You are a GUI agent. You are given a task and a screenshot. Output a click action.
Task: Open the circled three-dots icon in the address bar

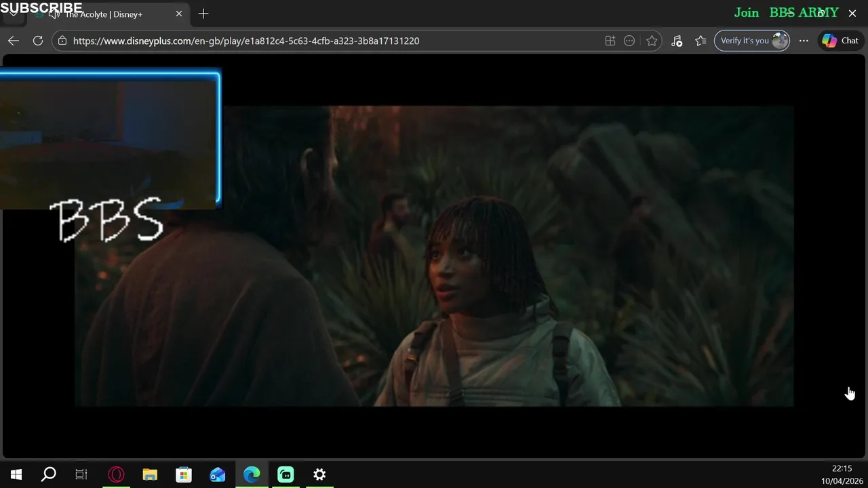[x=629, y=41]
